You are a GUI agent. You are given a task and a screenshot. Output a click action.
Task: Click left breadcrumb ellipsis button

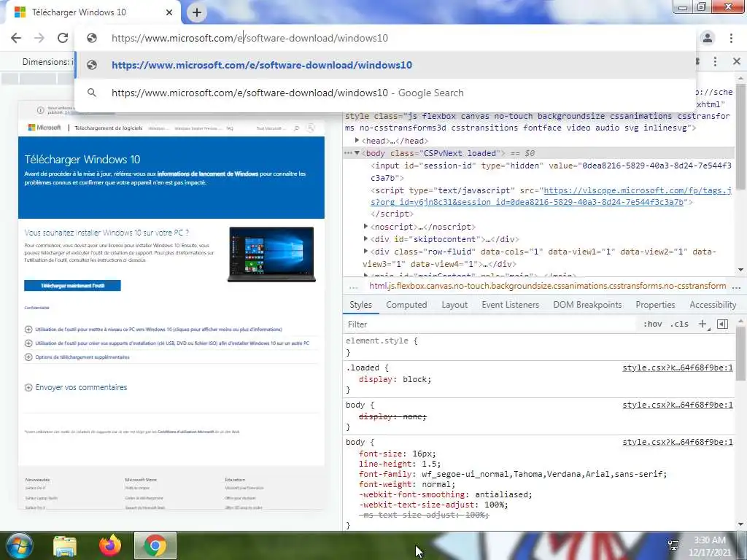click(x=353, y=287)
